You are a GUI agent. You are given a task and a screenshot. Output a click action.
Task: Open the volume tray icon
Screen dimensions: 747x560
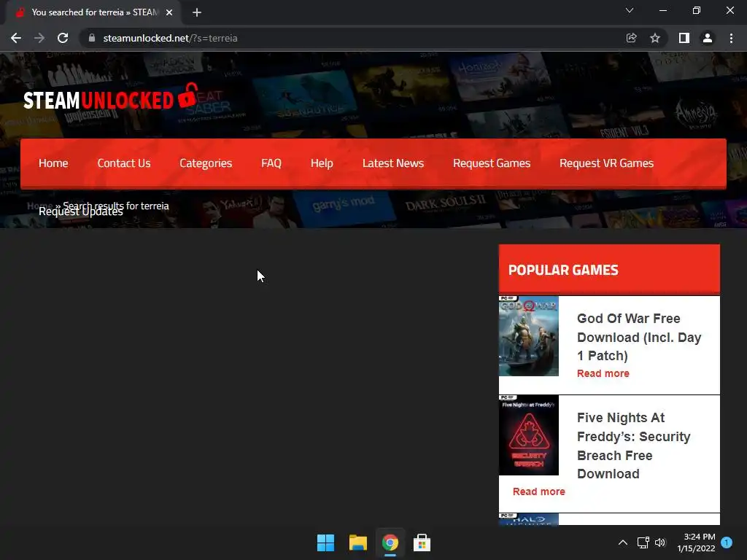coord(660,542)
